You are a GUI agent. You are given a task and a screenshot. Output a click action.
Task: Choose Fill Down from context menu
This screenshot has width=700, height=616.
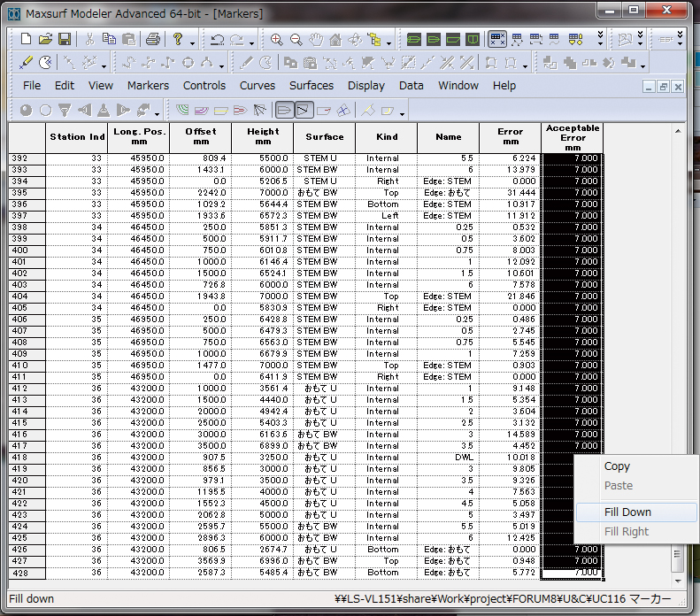[636, 512]
